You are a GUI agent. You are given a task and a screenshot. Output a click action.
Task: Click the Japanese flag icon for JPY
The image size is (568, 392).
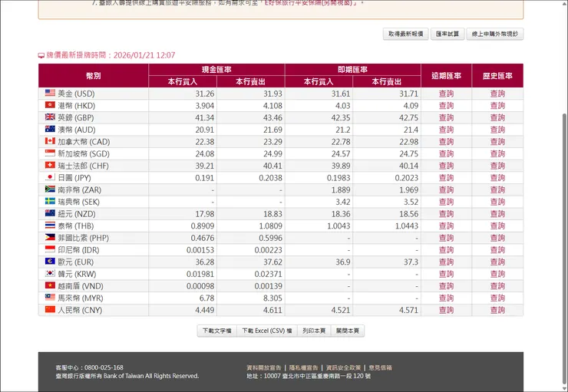pos(50,177)
